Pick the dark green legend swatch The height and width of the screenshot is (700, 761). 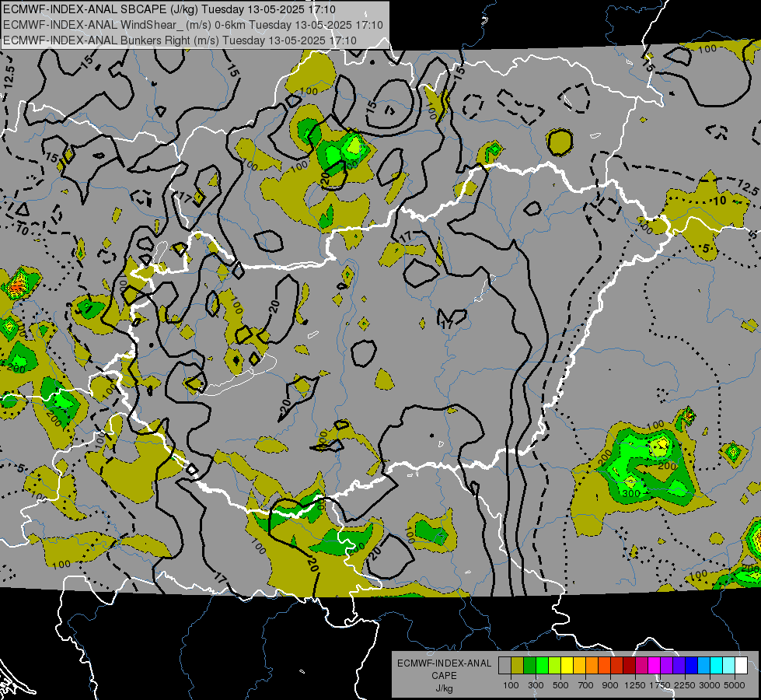point(529,666)
